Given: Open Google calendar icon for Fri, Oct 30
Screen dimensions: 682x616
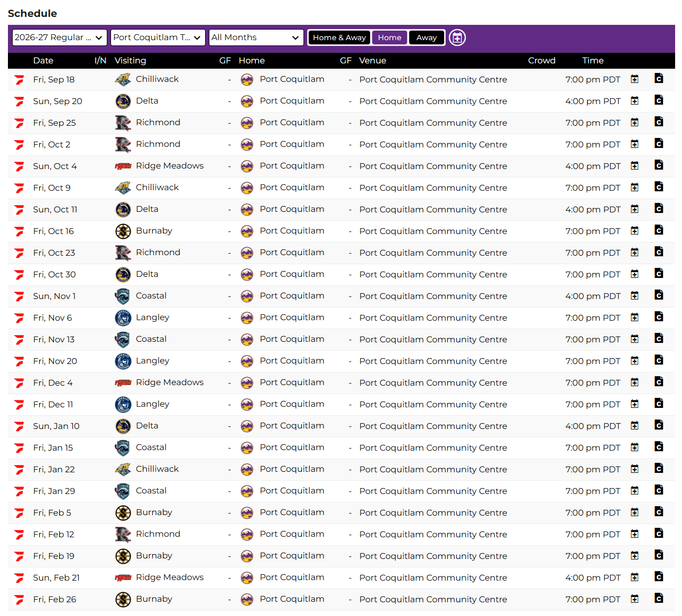Looking at the screenshot, I should pos(659,273).
